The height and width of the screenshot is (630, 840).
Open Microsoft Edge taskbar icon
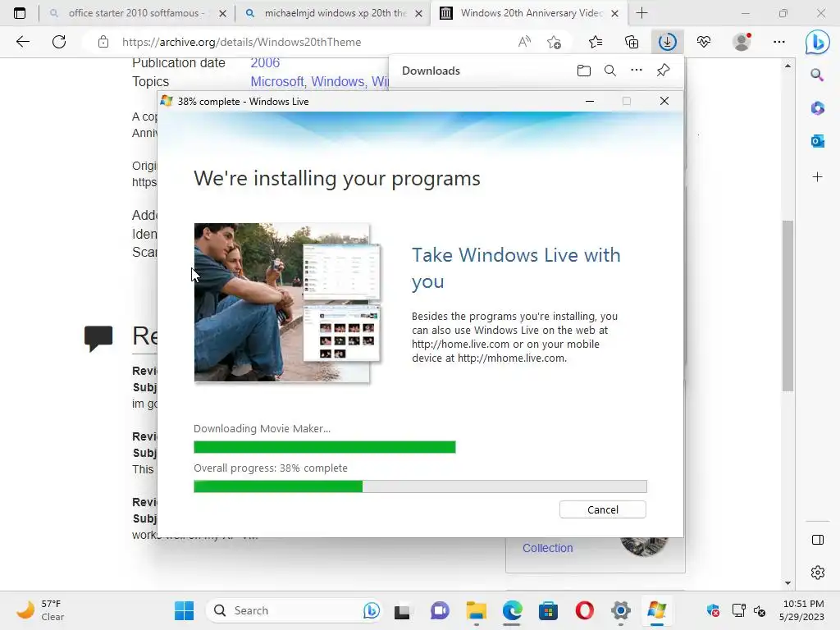click(x=513, y=610)
